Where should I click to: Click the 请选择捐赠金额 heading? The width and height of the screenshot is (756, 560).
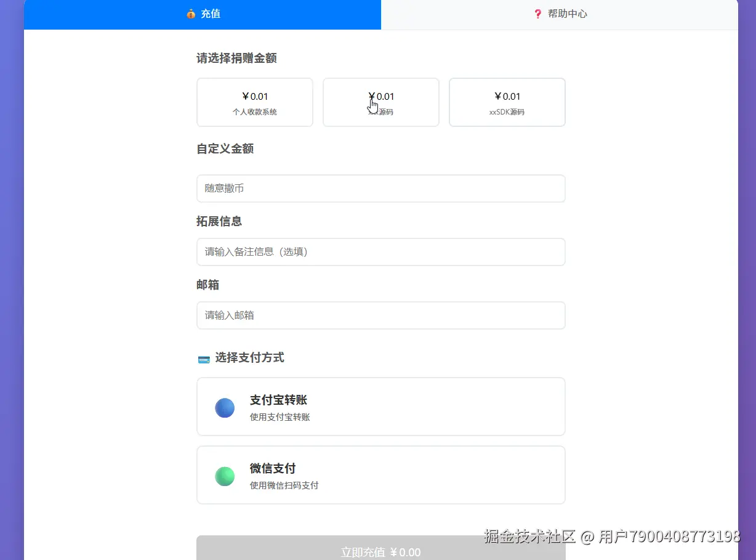pyautogui.click(x=236, y=59)
